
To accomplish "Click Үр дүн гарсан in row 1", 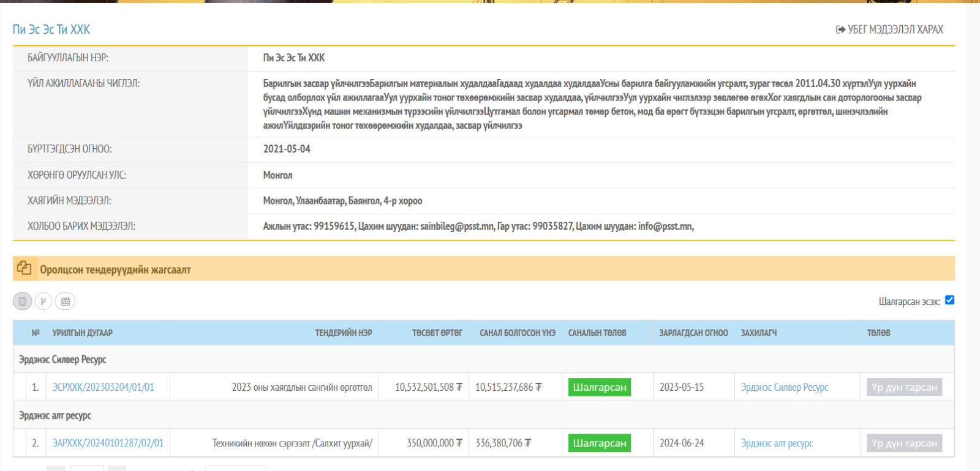I will 904,387.
